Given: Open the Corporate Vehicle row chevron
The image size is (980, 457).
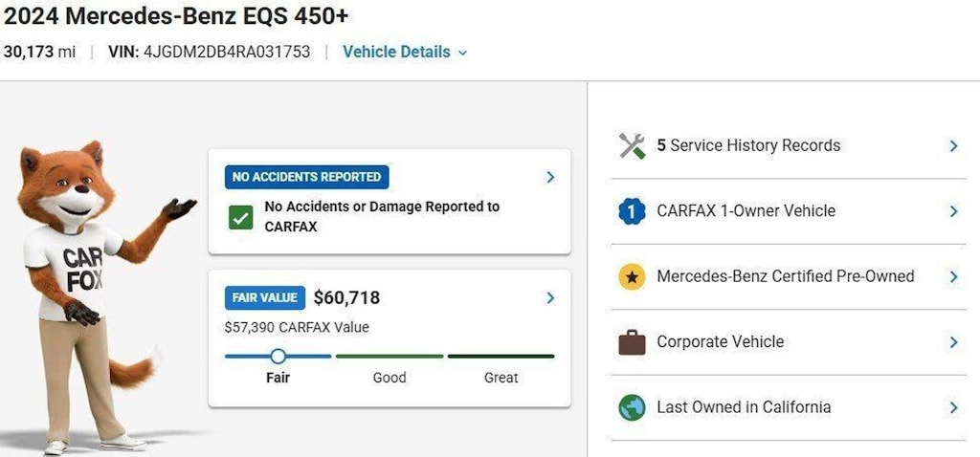Looking at the screenshot, I should point(954,342).
